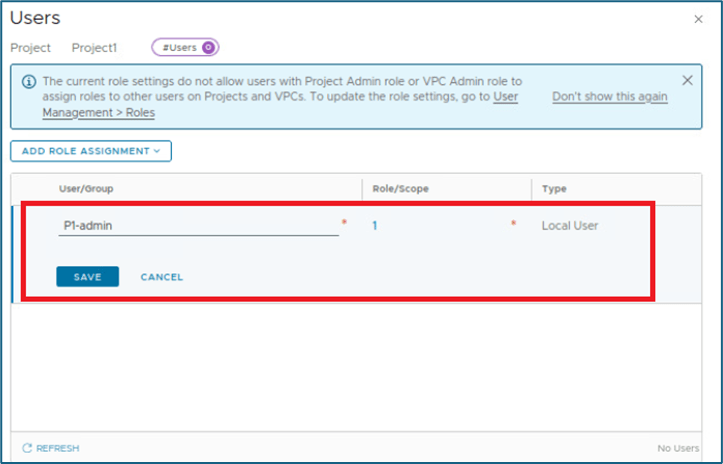Screen dimensions: 723x464
Task: Select the Local User type cell
Action: click(570, 226)
